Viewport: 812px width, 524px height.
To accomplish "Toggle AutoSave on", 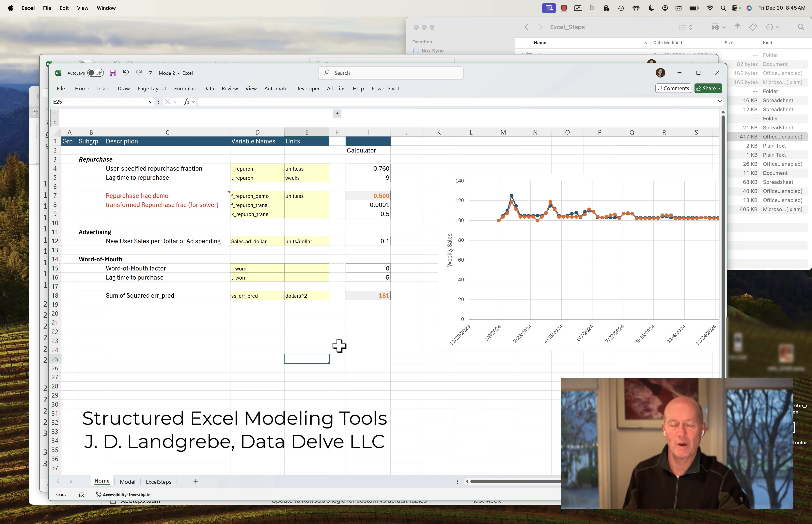I will 95,73.
